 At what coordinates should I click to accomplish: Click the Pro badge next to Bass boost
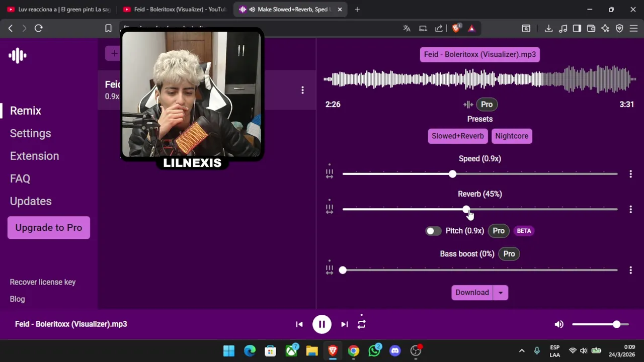509,254
